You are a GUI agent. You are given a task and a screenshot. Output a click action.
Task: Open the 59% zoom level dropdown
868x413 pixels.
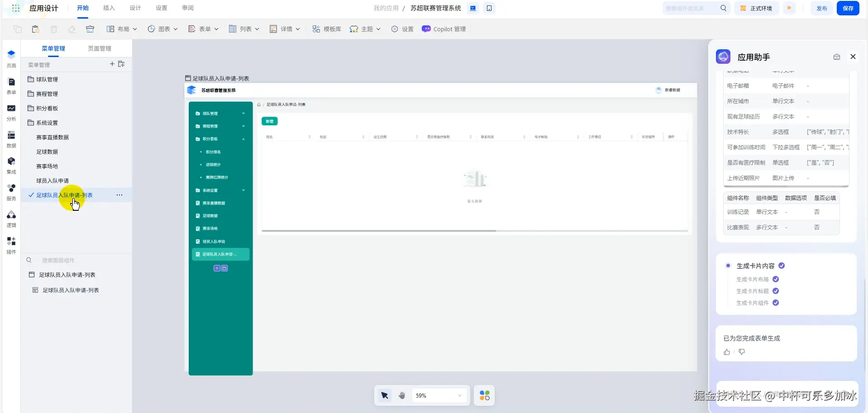coord(439,396)
